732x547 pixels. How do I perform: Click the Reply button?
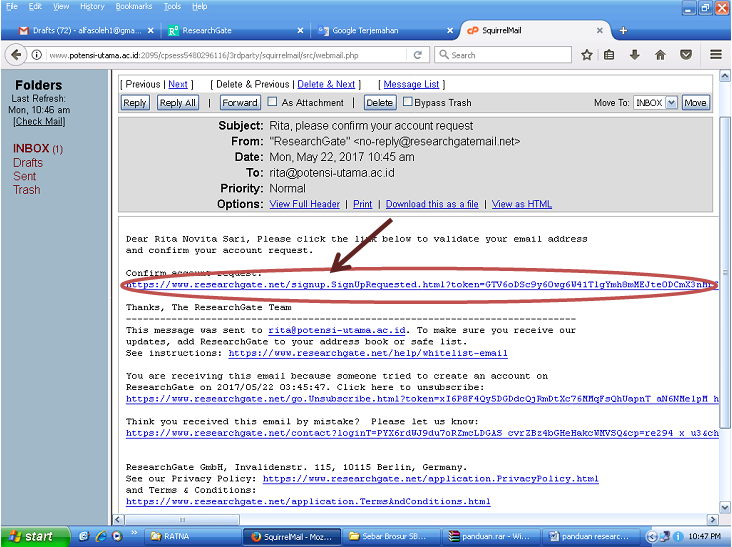[x=135, y=103]
